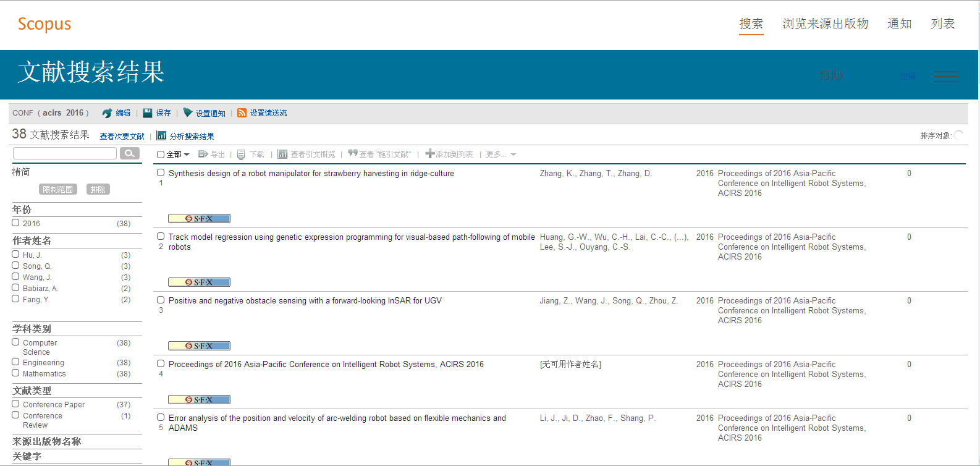
Task: Click the CONF ( acirs 2016 ) query text
Action: click(51, 113)
